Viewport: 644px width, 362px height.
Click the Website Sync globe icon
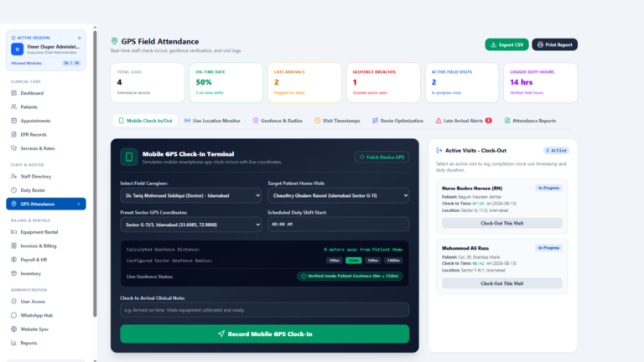14,329
